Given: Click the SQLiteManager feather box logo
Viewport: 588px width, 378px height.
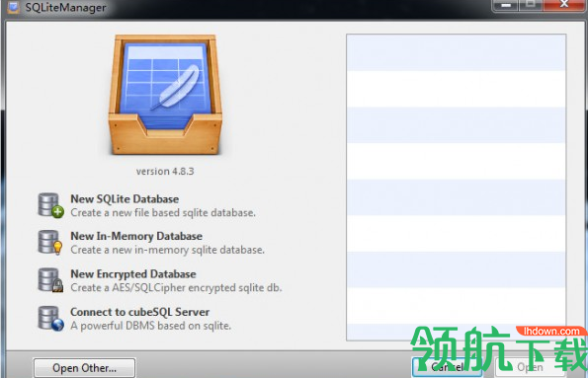Looking at the screenshot, I should [165, 95].
